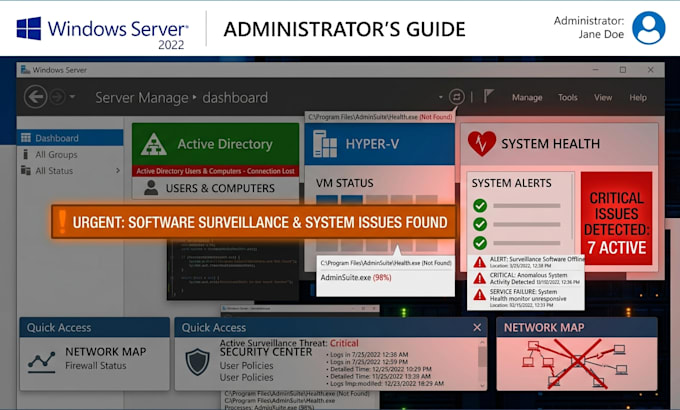Open the Active Directory tile
This screenshot has width=680, height=410.
(x=216, y=144)
